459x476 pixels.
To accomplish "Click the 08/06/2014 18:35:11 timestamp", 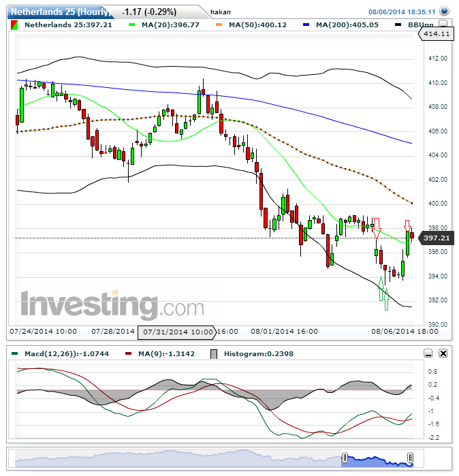I will [402, 12].
